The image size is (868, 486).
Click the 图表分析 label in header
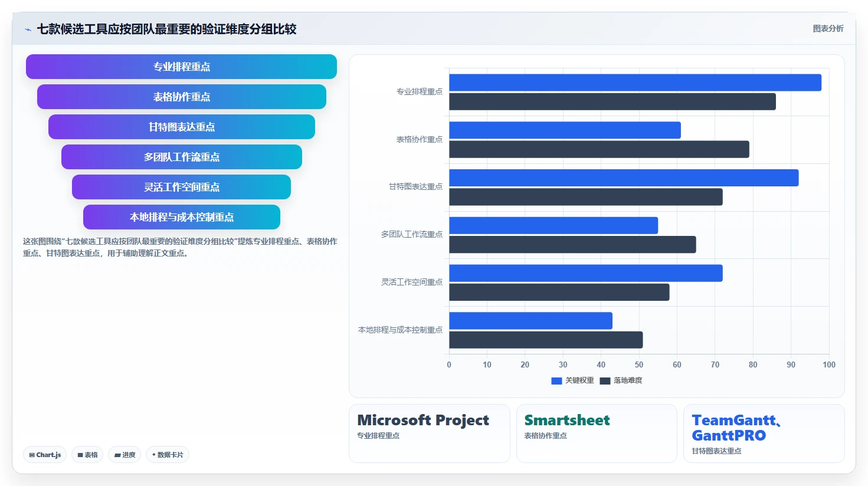[828, 28]
